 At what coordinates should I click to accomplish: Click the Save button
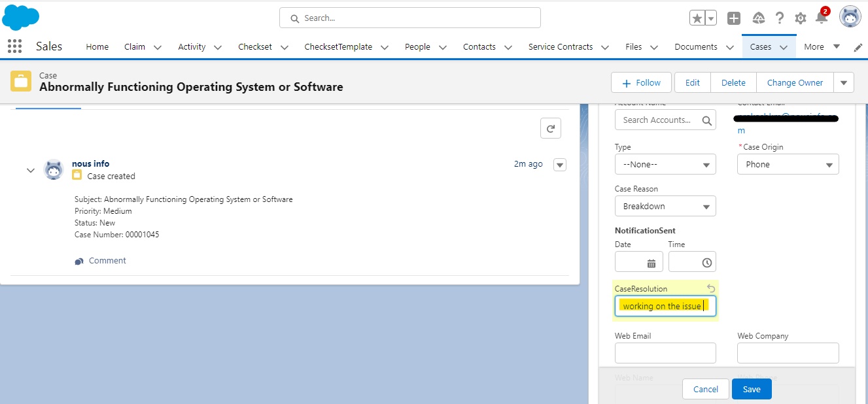752,389
